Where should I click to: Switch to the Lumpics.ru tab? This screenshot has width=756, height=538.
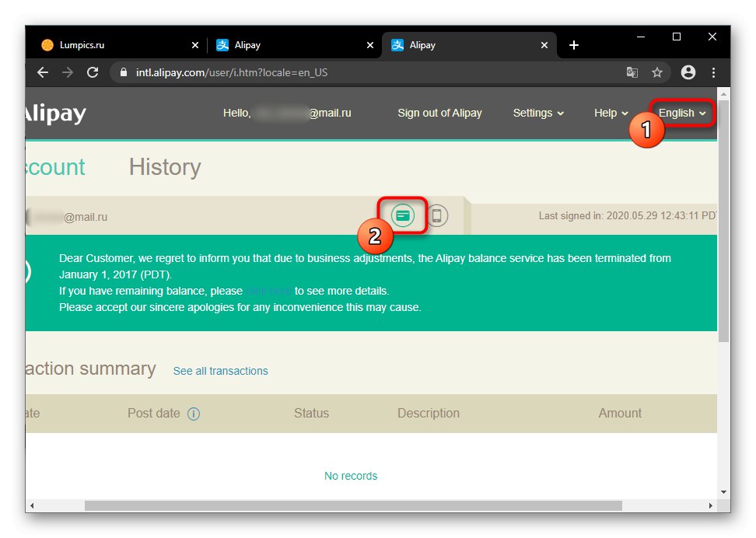(121, 45)
